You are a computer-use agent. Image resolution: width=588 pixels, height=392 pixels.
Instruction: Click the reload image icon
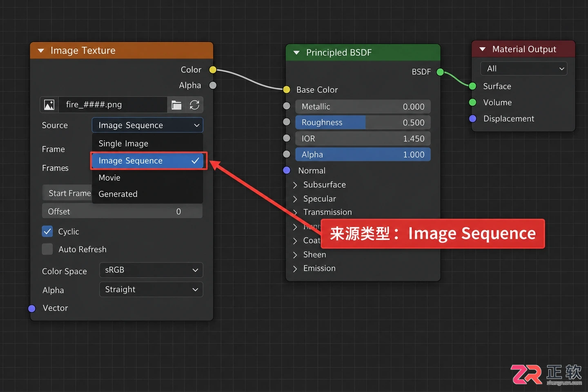click(x=195, y=105)
